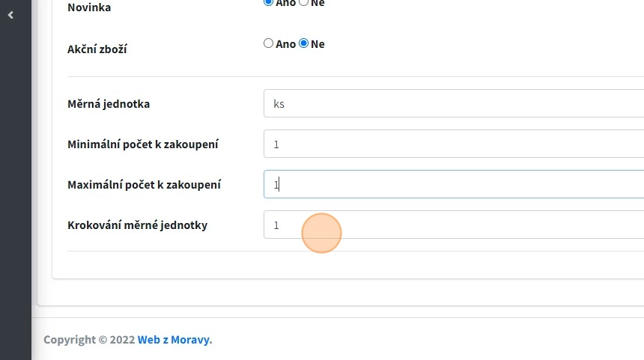Click the Ano text beside Akční zboží
This screenshot has width=644, height=360.
286,44
